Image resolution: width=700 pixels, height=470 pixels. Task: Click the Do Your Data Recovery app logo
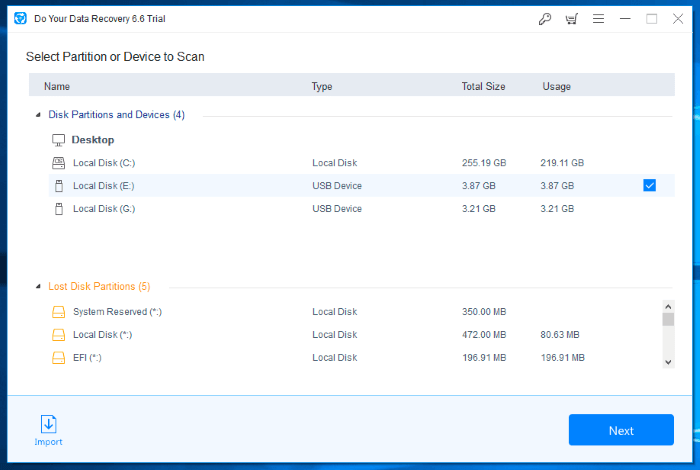pos(21,18)
